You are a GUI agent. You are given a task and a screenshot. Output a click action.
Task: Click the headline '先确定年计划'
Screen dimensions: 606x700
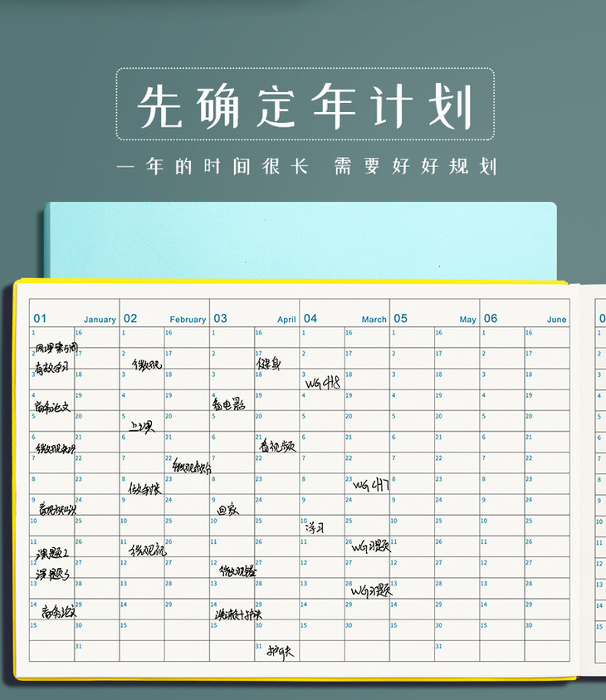[305, 105]
